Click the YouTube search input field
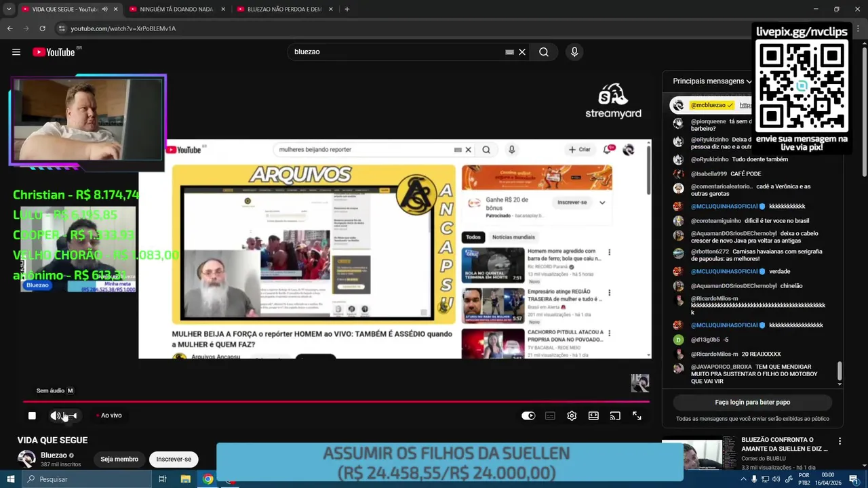This screenshot has width=868, height=488. (x=397, y=52)
